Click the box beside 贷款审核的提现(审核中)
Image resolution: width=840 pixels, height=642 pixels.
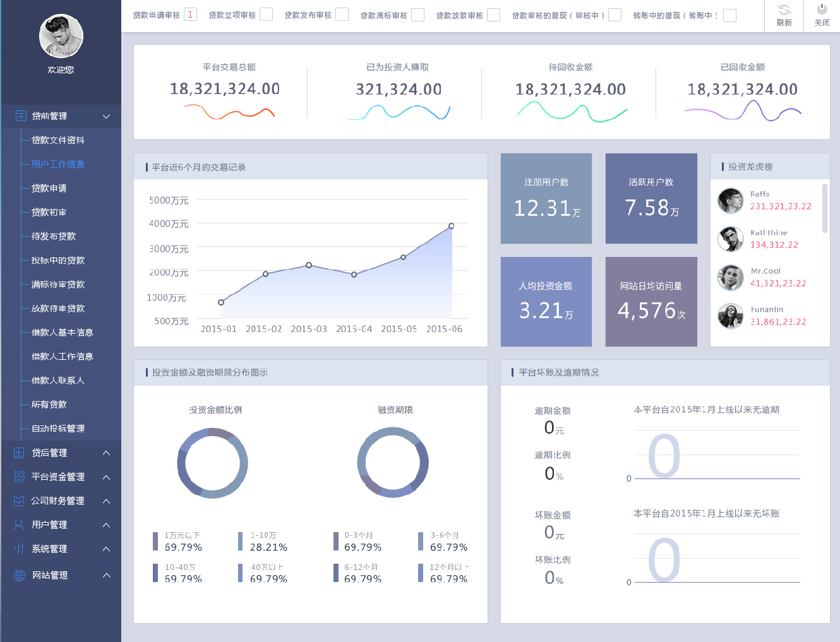pyautogui.click(x=615, y=15)
